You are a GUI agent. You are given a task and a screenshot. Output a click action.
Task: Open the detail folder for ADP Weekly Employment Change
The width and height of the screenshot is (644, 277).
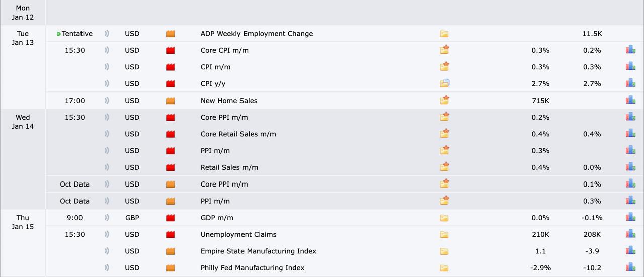click(x=444, y=34)
